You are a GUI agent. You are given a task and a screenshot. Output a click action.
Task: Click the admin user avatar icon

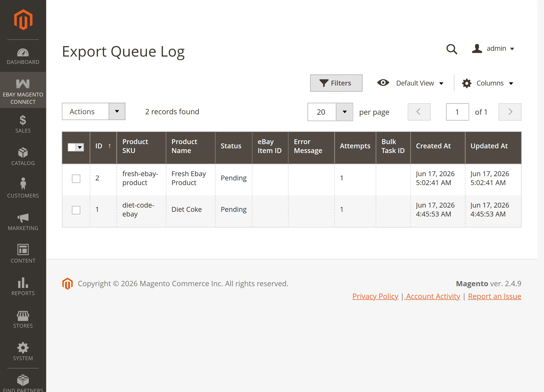[477, 48]
